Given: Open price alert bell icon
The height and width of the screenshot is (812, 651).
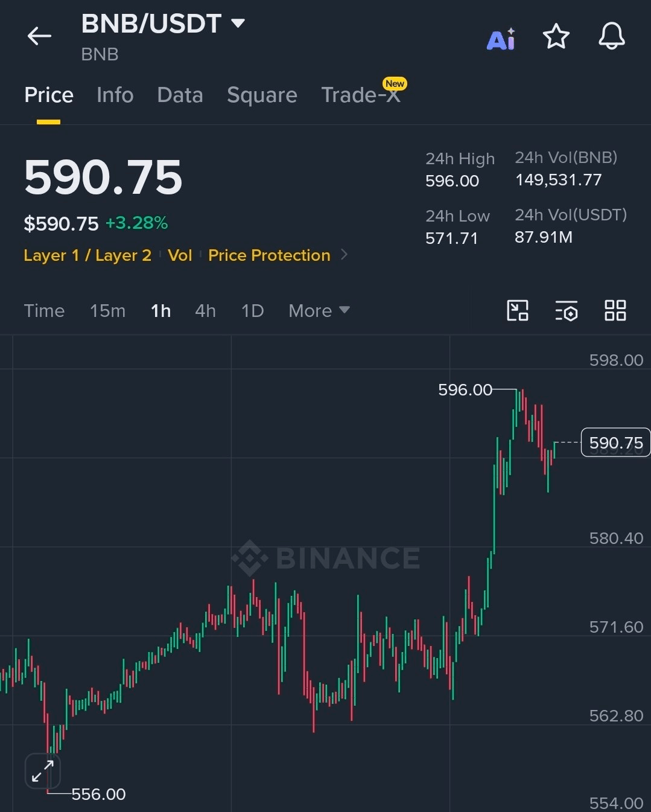Looking at the screenshot, I should 611,36.
